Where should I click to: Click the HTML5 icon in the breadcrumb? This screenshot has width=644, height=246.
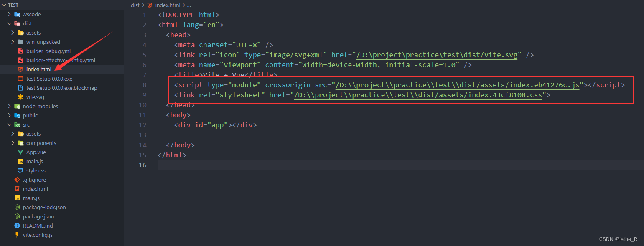click(150, 5)
